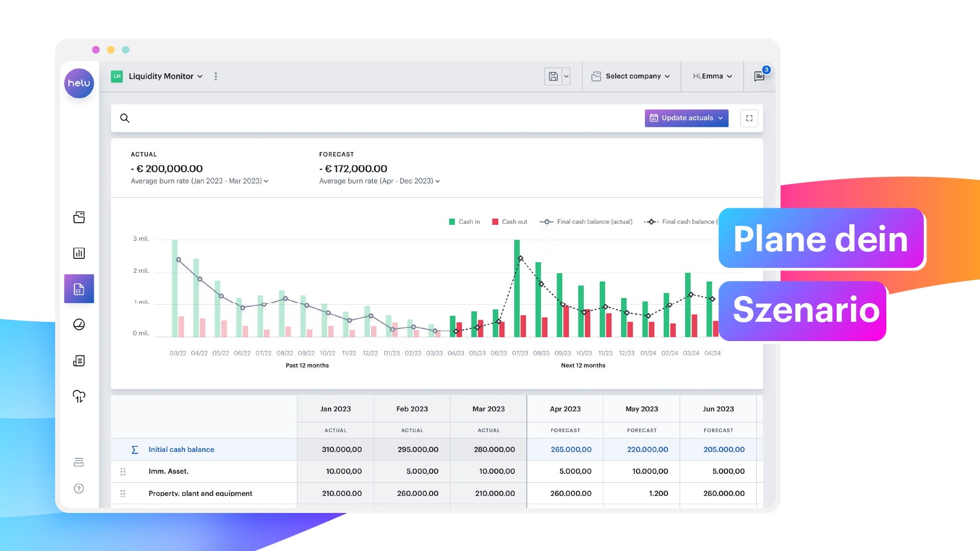Open the Hi, Emma user menu
Image resolution: width=980 pixels, height=551 pixels.
point(712,76)
